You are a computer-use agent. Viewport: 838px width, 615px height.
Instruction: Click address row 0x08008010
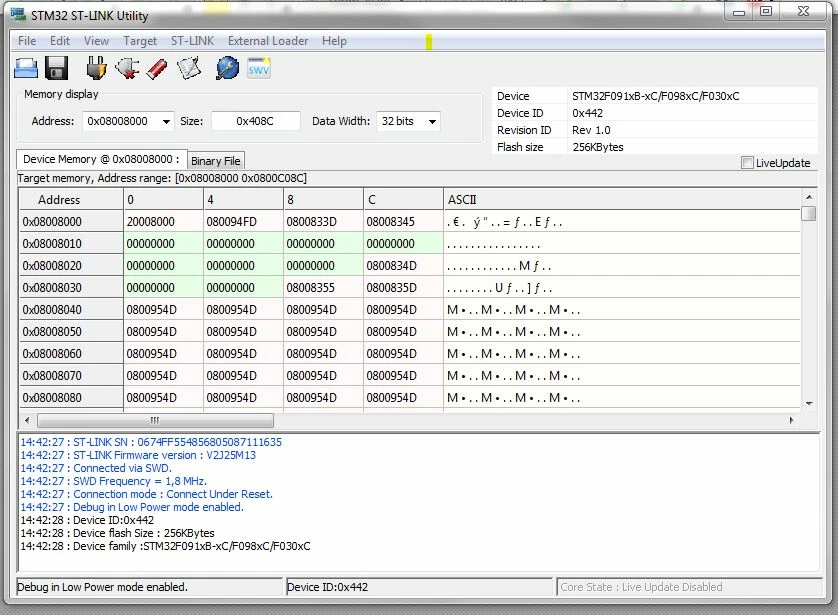[71, 244]
